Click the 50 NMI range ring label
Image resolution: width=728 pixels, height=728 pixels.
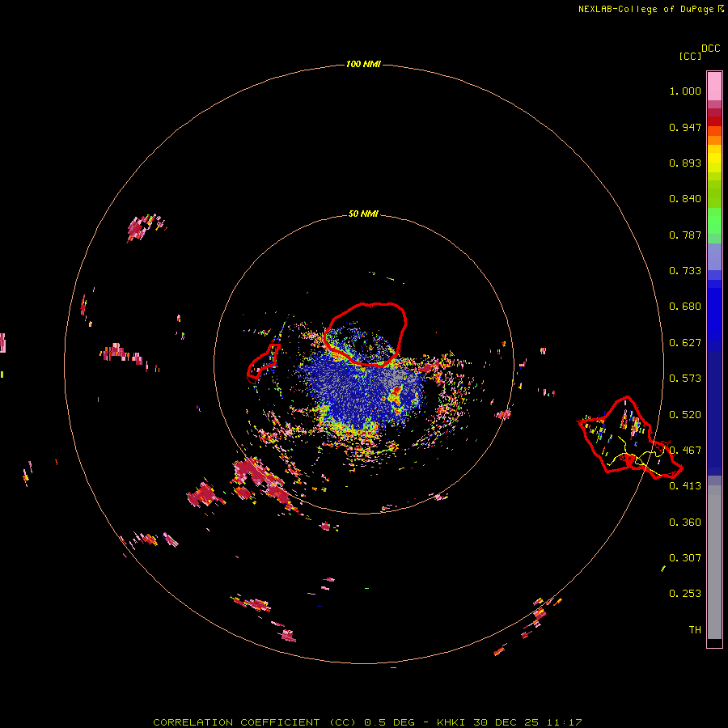363,214
